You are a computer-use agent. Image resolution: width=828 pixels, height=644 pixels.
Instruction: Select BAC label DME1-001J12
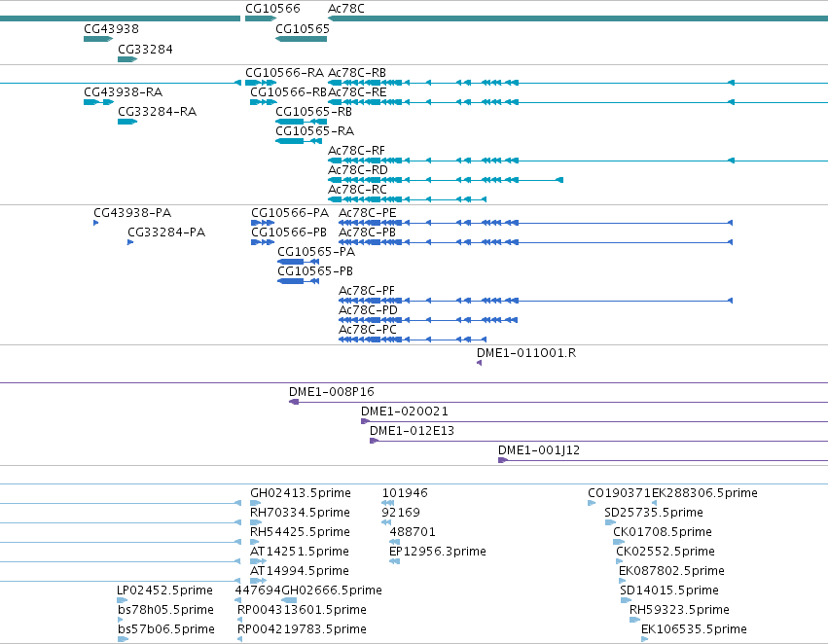pyautogui.click(x=539, y=450)
